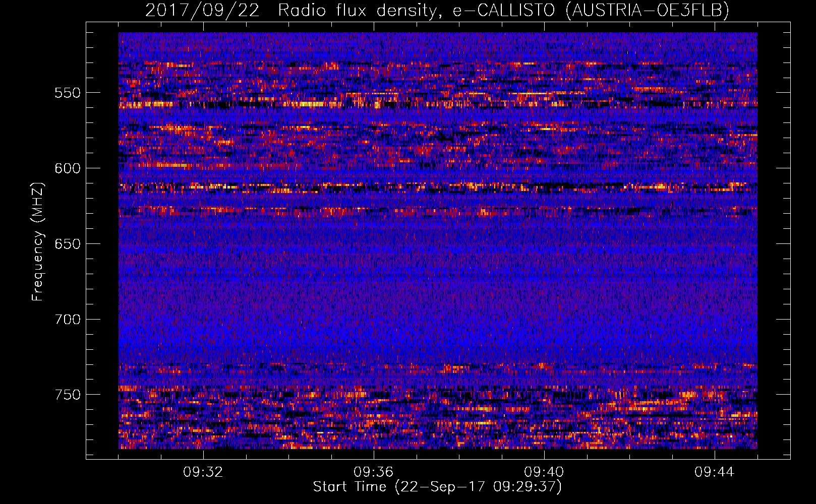Viewport: 816px width, 504px height.
Task: Click the 700 frequency tick label
Action: pyautogui.click(x=68, y=320)
